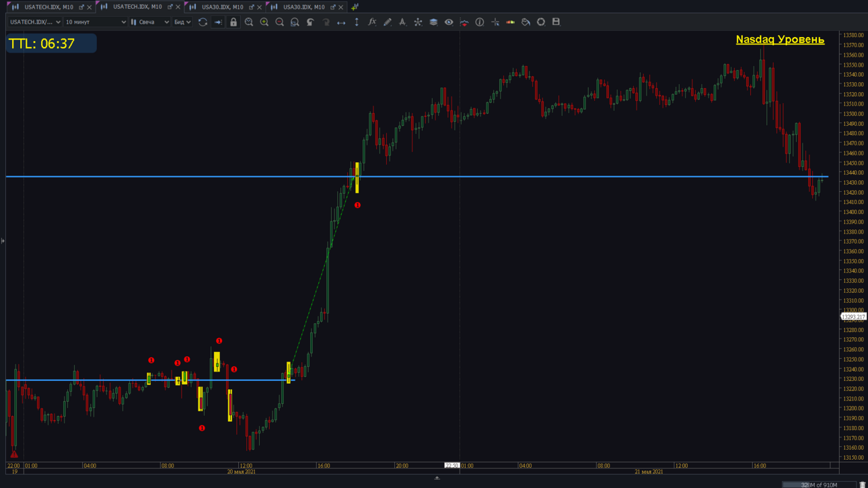Screen dimensions: 868x488
Task: Click the 21 мая 2021 date label
Action: tap(649, 472)
